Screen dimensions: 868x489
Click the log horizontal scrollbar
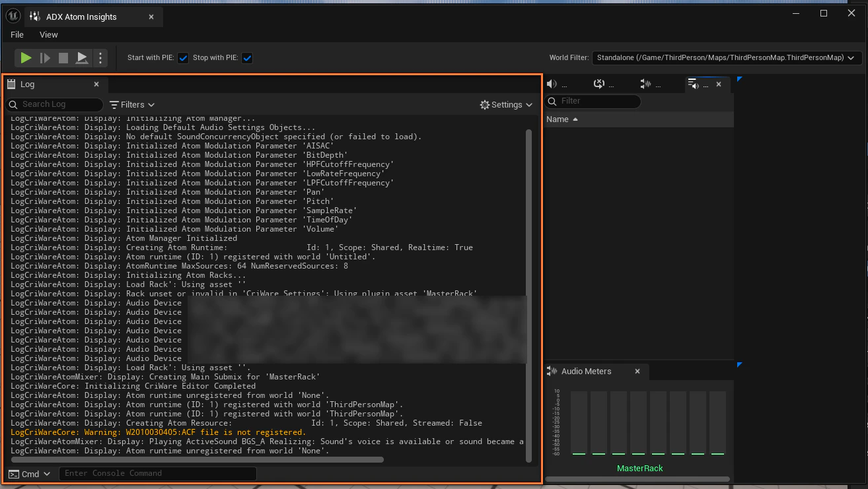coord(197,459)
